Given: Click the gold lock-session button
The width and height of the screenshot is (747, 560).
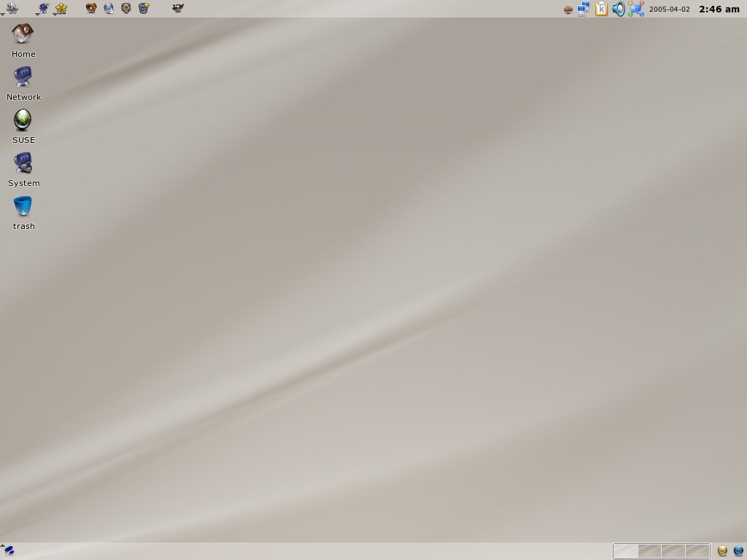Looking at the screenshot, I should tap(722, 551).
